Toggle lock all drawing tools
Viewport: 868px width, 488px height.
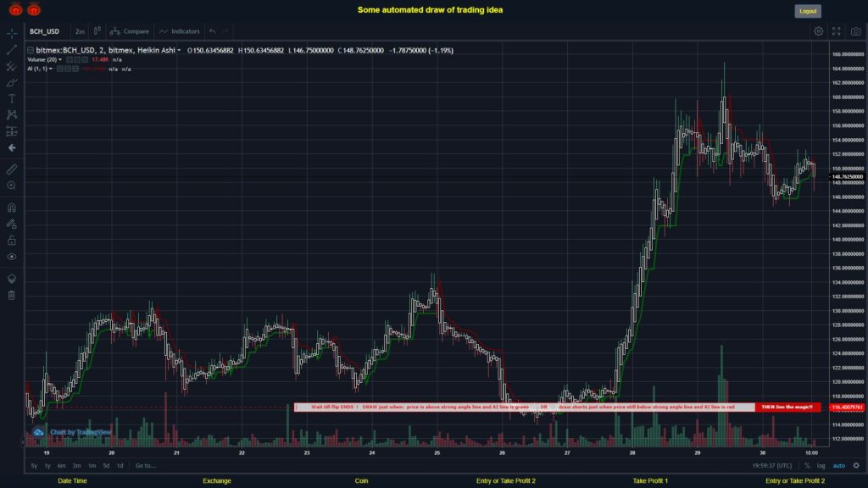(x=12, y=240)
